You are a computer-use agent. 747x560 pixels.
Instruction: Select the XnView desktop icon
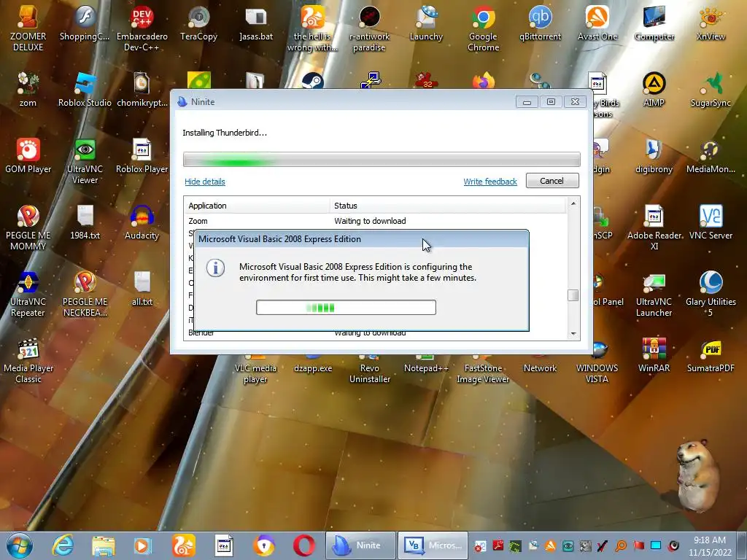(711, 23)
